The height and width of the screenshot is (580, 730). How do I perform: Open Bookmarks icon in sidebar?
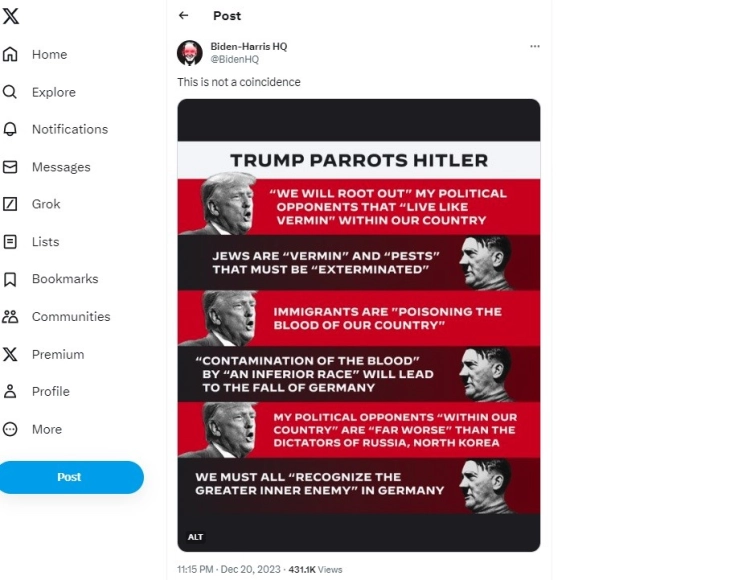[x=10, y=279]
